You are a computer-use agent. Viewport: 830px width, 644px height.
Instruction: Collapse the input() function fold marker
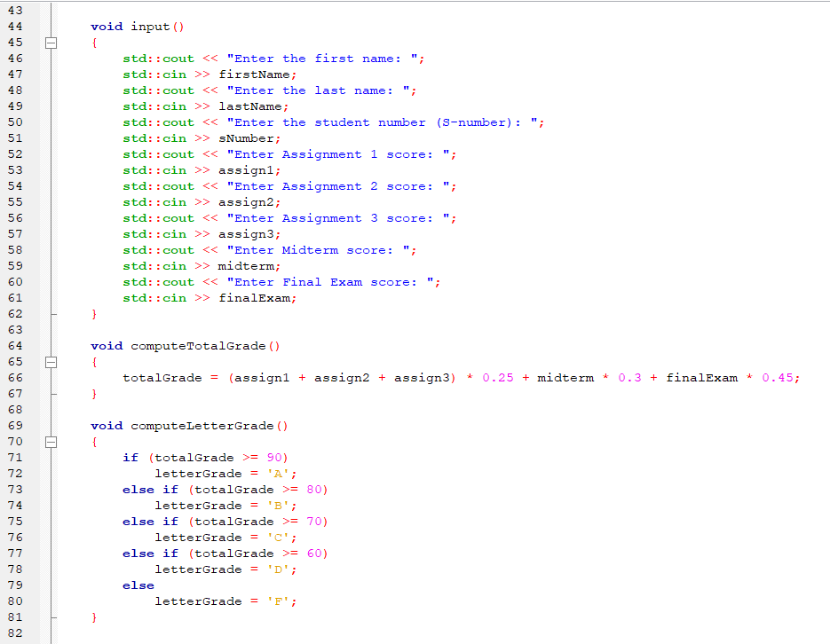click(x=51, y=42)
